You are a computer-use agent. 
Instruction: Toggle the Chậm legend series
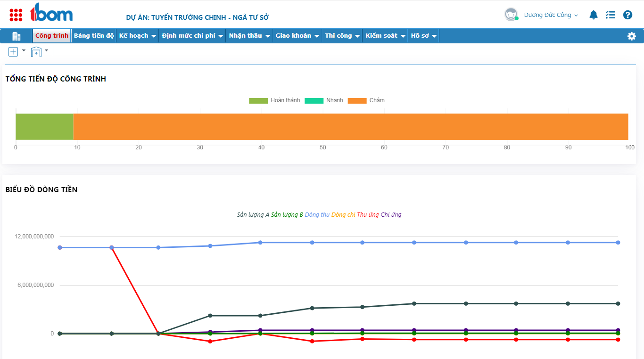(x=366, y=100)
